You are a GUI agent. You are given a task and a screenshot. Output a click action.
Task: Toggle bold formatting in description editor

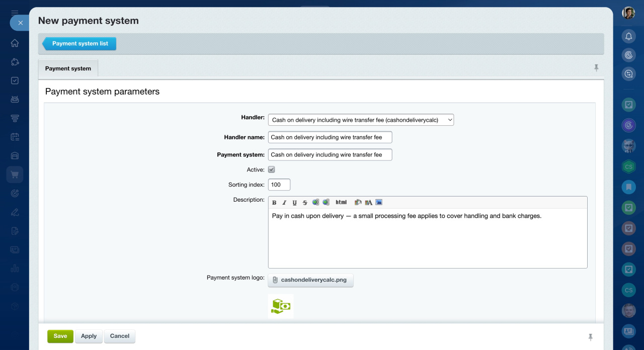click(274, 203)
